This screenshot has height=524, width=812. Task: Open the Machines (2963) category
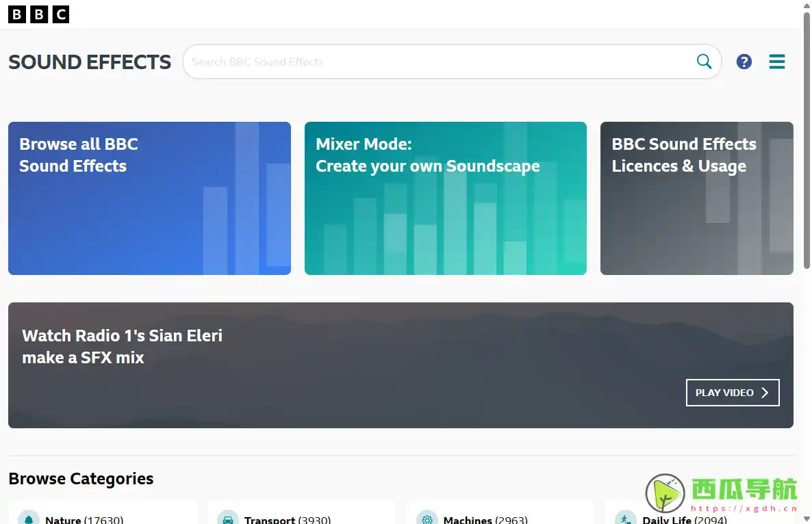click(500, 513)
